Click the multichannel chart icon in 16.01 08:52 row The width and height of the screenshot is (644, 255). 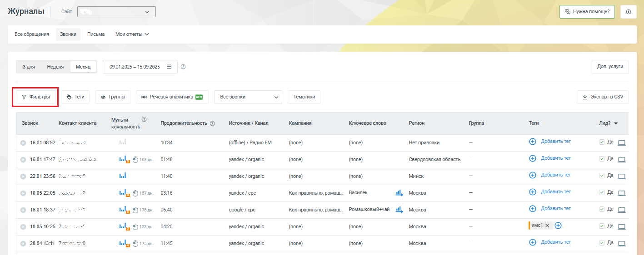[x=123, y=142]
